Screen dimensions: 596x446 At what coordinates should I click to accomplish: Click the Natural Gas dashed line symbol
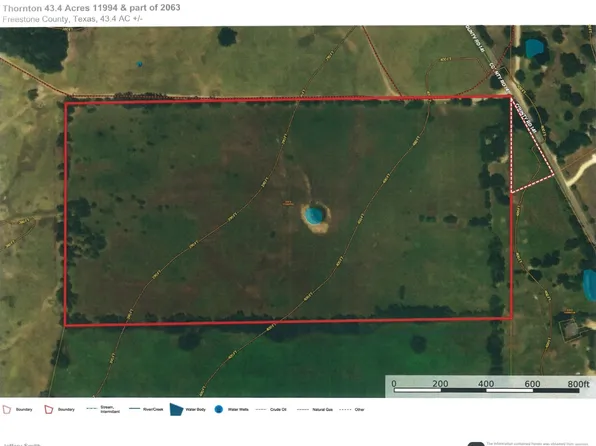pos(303,409)
